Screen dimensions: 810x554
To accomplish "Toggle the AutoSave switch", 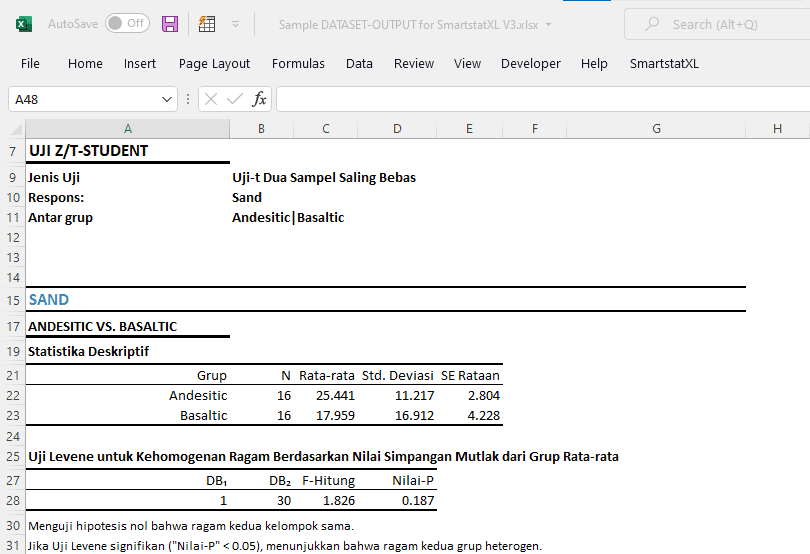I will pos(126,23).
